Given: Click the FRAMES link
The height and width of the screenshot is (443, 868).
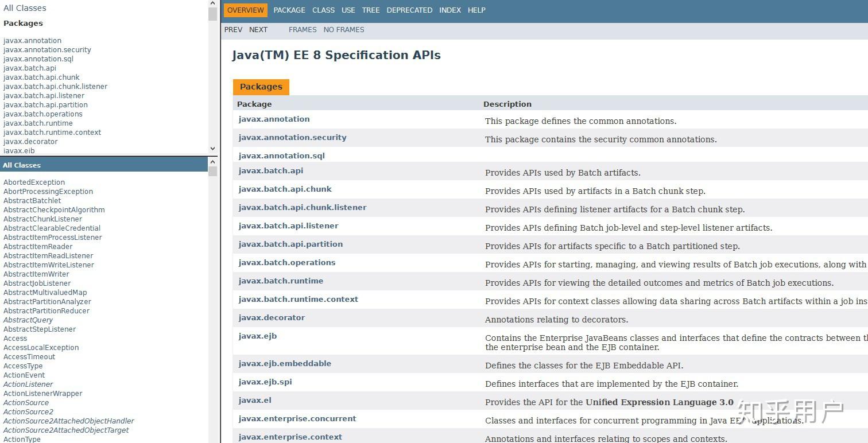Looking at the screenshot, I should (x=303, y=30).
